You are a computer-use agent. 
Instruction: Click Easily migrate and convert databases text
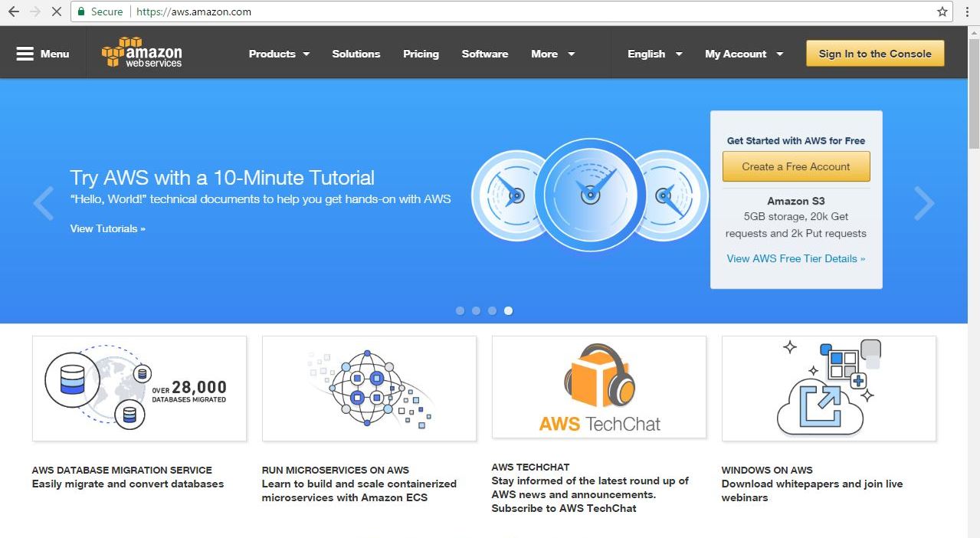pyautogui.click(x=128, y=484)
